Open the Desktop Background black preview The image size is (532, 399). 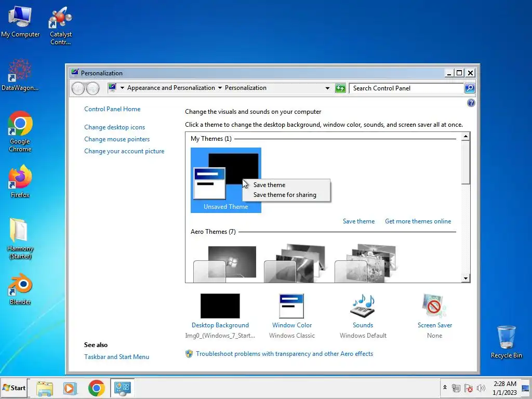(x=220, y=305)
